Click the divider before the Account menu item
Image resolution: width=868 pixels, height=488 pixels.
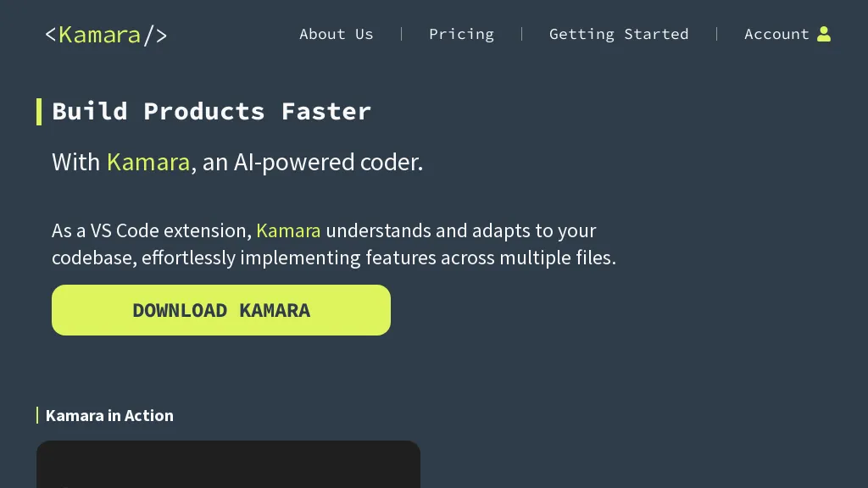[717, 34]
